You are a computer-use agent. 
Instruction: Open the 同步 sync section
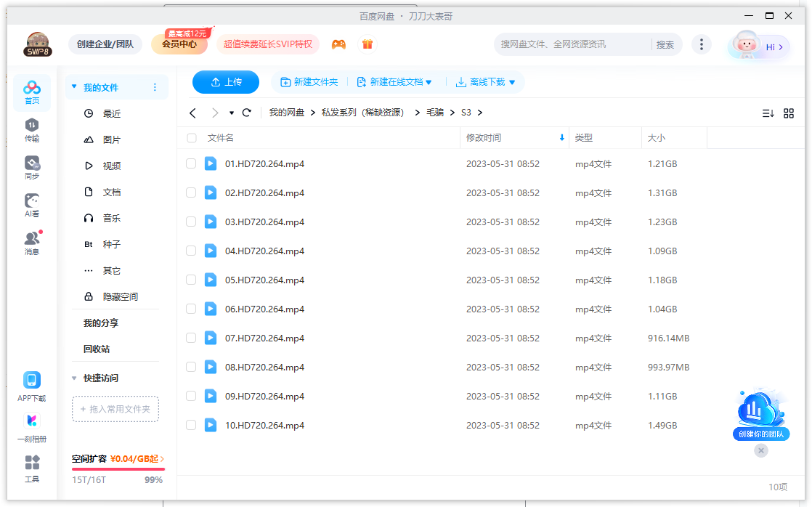(31, 168)
